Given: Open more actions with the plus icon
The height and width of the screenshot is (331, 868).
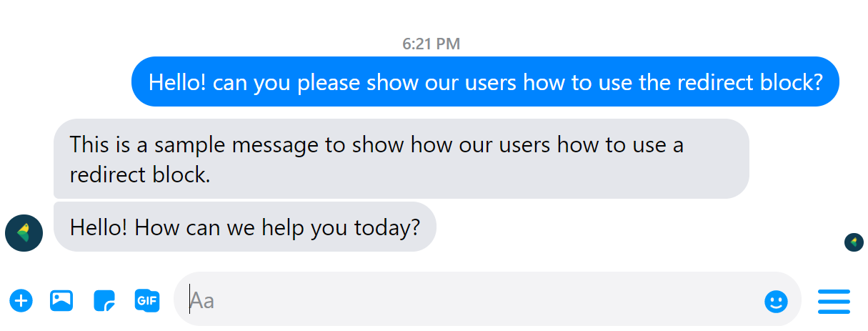Looking at the screenshot, I should point(21,300).
